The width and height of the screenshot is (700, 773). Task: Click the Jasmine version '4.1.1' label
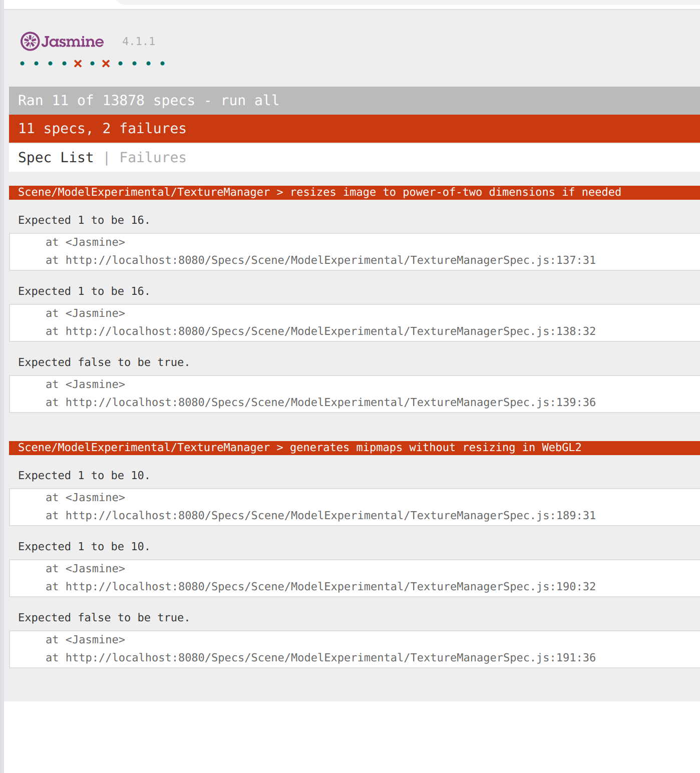[139, 42]
